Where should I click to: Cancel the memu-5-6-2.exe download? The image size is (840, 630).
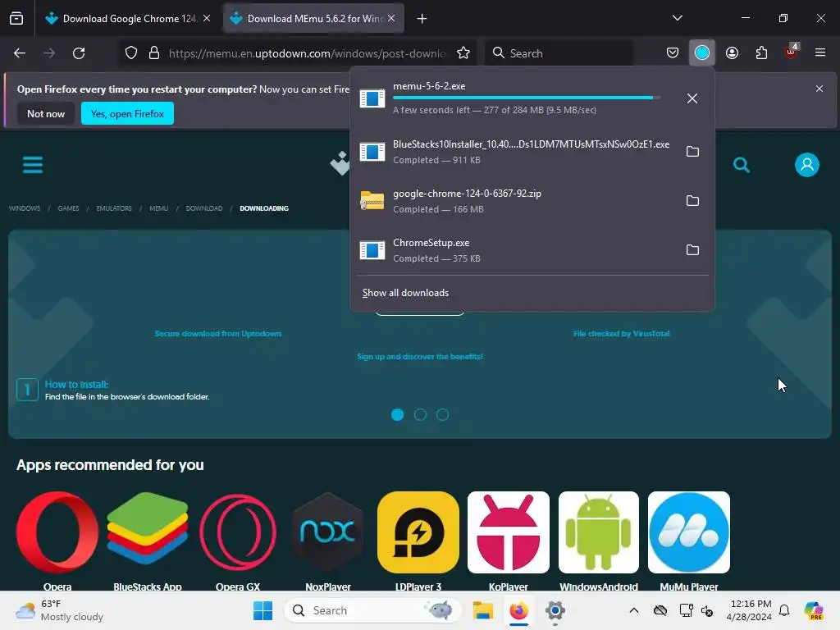click(x=692, y=98)
